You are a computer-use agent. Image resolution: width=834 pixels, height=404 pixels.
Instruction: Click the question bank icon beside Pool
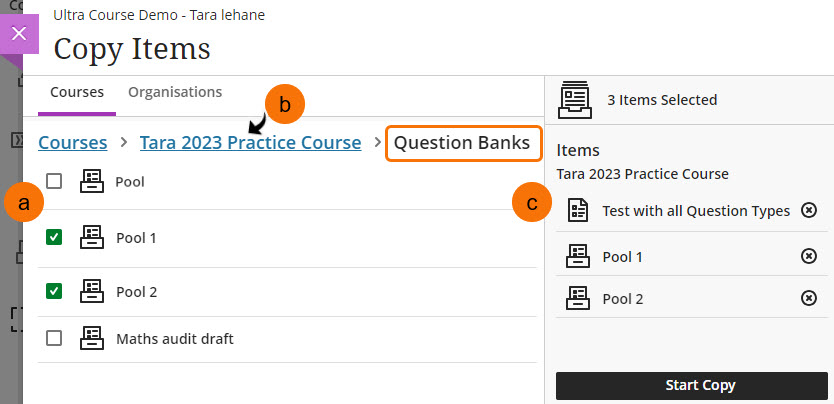(x=92, y=182)
